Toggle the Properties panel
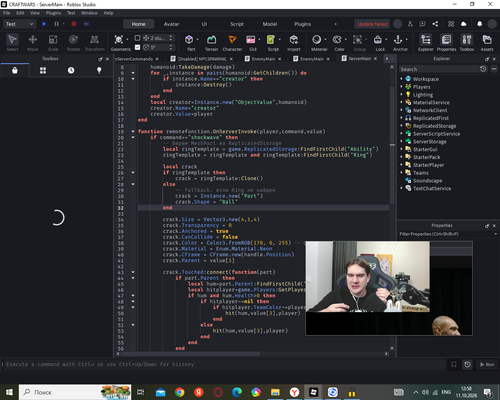The width and height of the screenshot is (500, 400). (x=446, y=42)
